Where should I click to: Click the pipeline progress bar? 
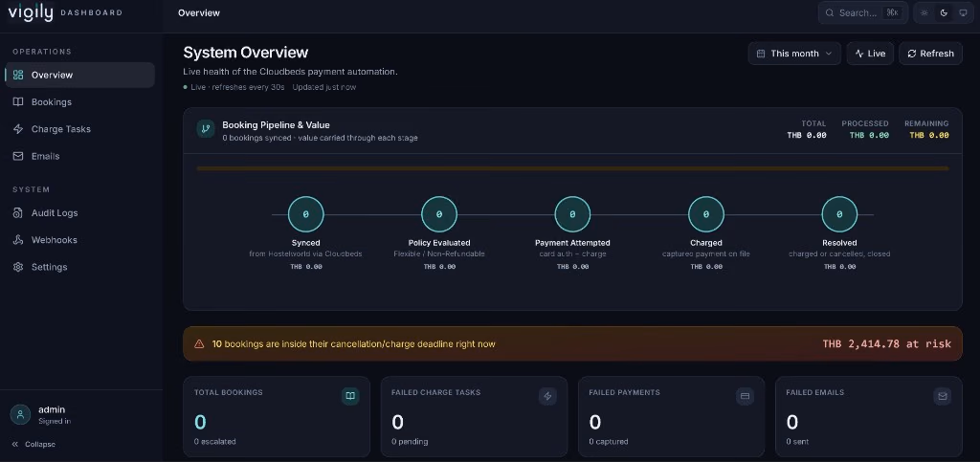[x=572, y=168]
